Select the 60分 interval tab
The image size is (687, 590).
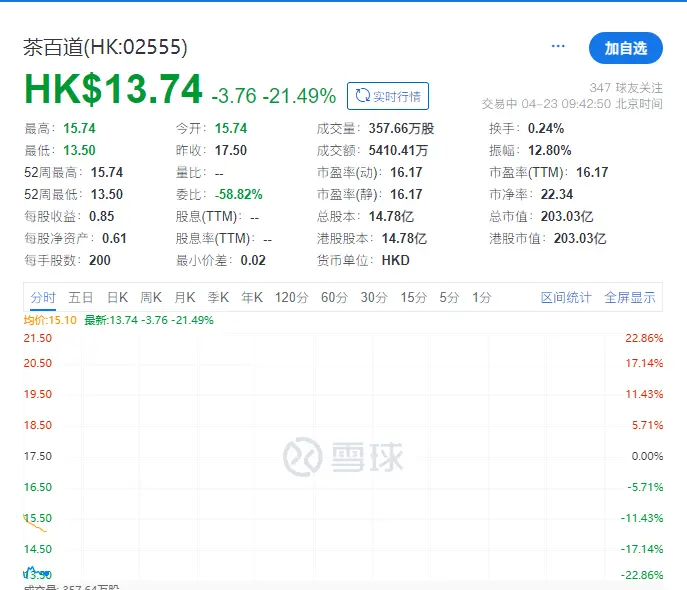(x=334, y=298)
